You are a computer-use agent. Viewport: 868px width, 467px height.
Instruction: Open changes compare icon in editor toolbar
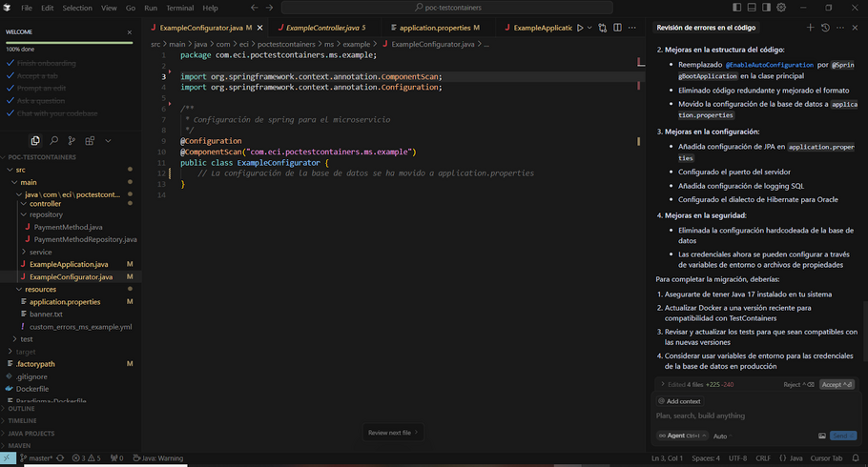pos(602,28)
